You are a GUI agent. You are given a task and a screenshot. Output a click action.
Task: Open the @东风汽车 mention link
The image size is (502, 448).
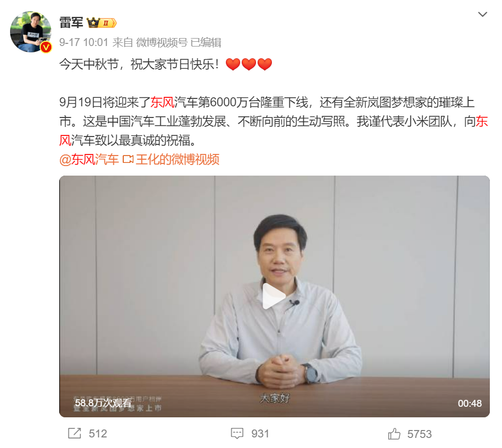pyautogui.click(x=89, y=159)
